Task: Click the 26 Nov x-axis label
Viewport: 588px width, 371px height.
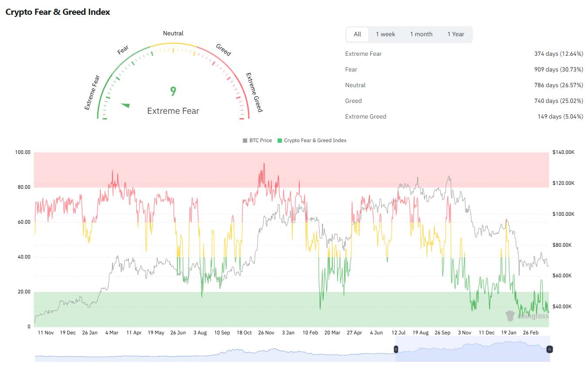Action: pyautogui.click(x=266, y=333)
